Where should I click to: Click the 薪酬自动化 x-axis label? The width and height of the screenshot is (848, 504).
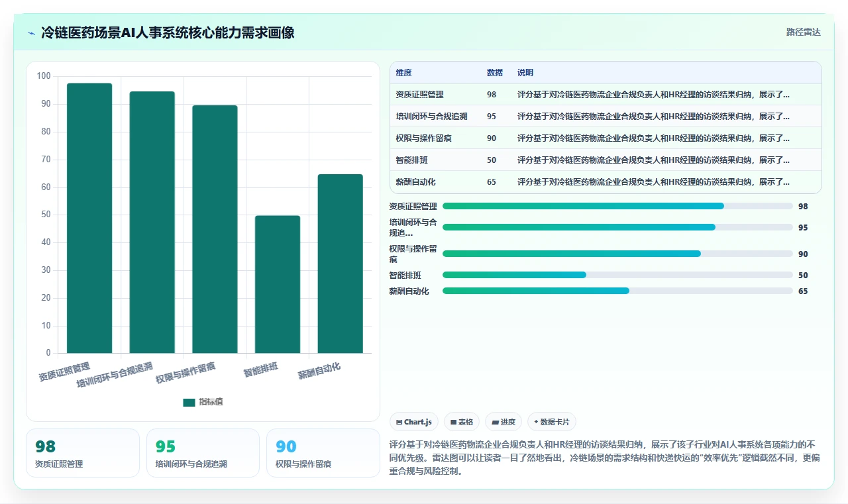click(x=319, y=371)
